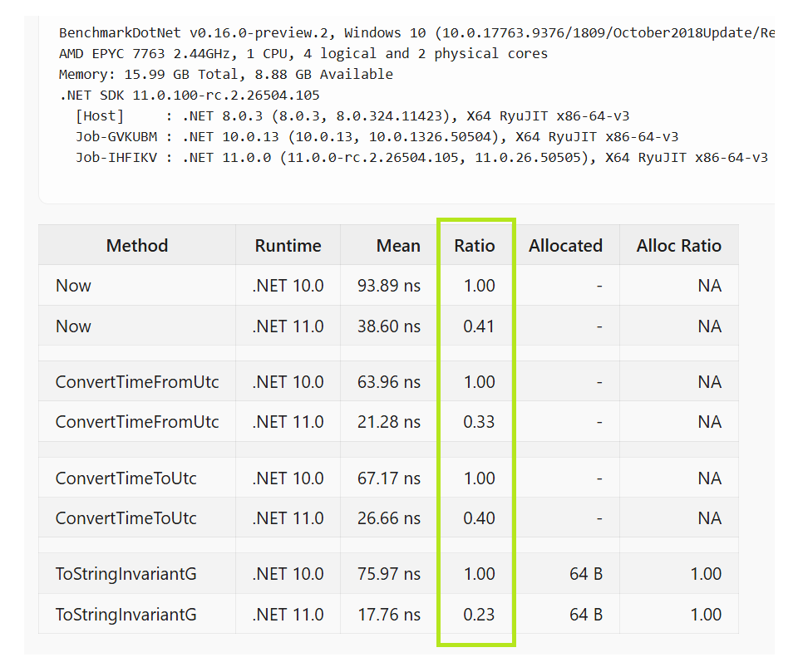Select the 75.97 ns mean value
Image resolution: width=803 pixels, height=672 pixels.
389,574
